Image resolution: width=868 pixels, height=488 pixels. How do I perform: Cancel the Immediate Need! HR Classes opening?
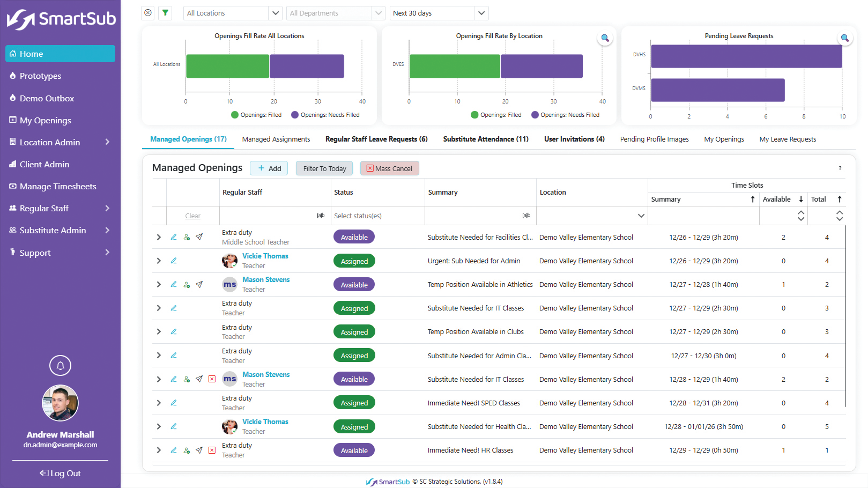pos(212,450)
